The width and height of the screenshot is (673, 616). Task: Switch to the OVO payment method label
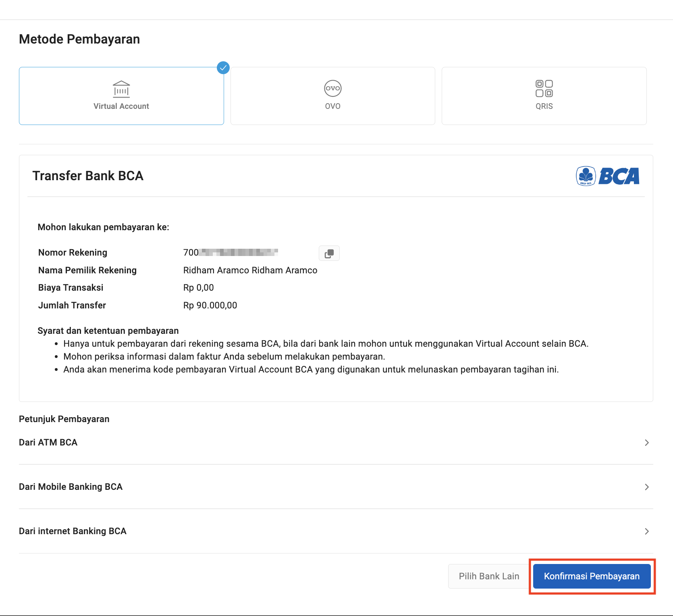332,106
